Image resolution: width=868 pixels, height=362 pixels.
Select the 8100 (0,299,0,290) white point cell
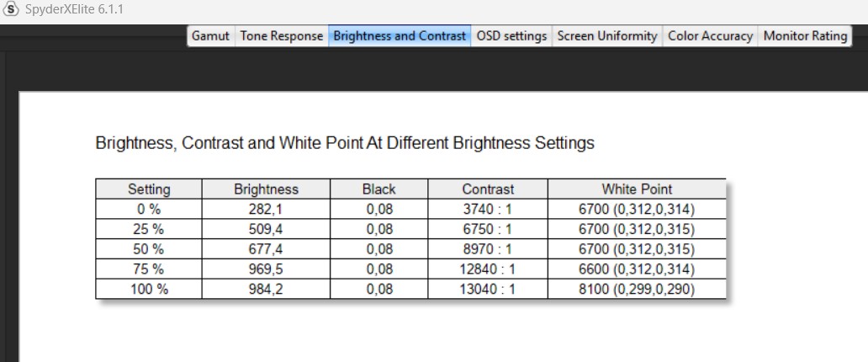(x=637, y=289)
